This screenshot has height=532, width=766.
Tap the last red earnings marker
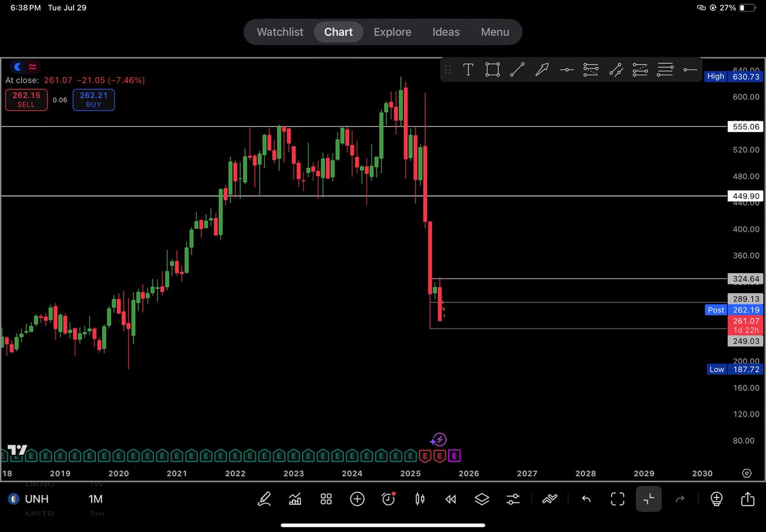pyautogui.click(x=440, y=455)
